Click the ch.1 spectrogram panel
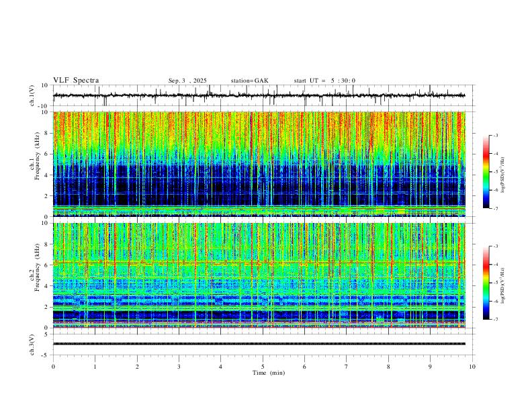Image resolution: width=532 pixels, height=411 pixels. coord(259,164)
